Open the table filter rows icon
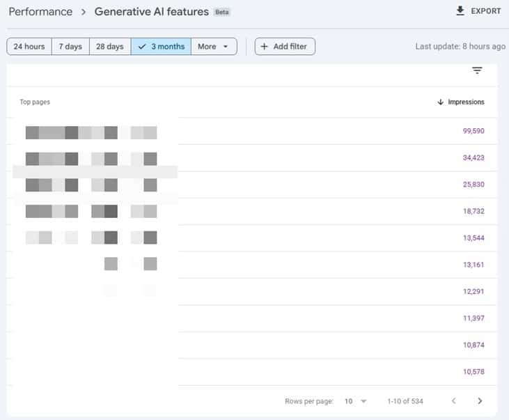This screenshot has height=420, width=509. [x=477, y=70]
